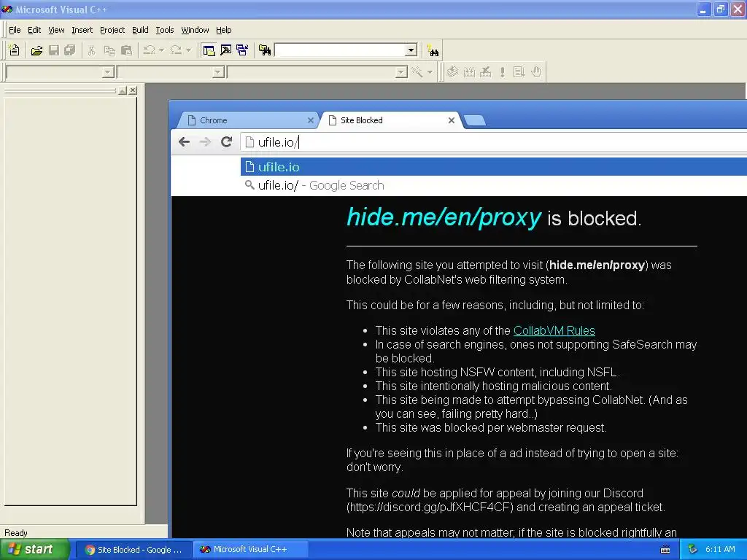Click the Undo arrow icon

149,50
